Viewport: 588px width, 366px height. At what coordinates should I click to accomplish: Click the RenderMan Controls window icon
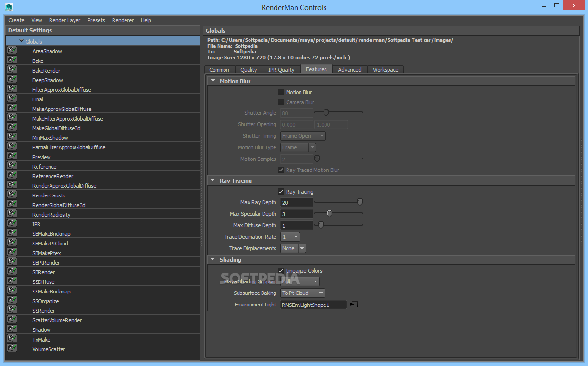click(9, 7)
